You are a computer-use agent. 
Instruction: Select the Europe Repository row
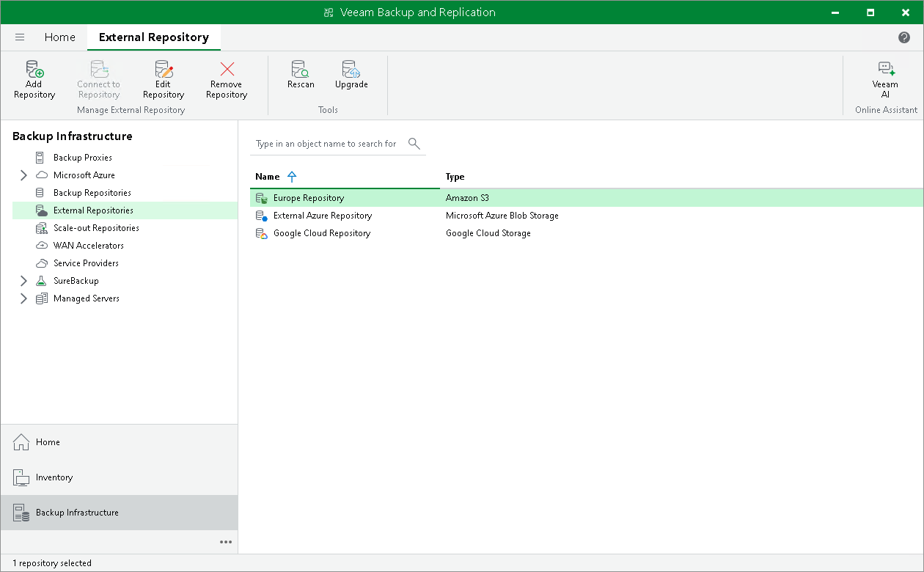(x=586, y=198)
